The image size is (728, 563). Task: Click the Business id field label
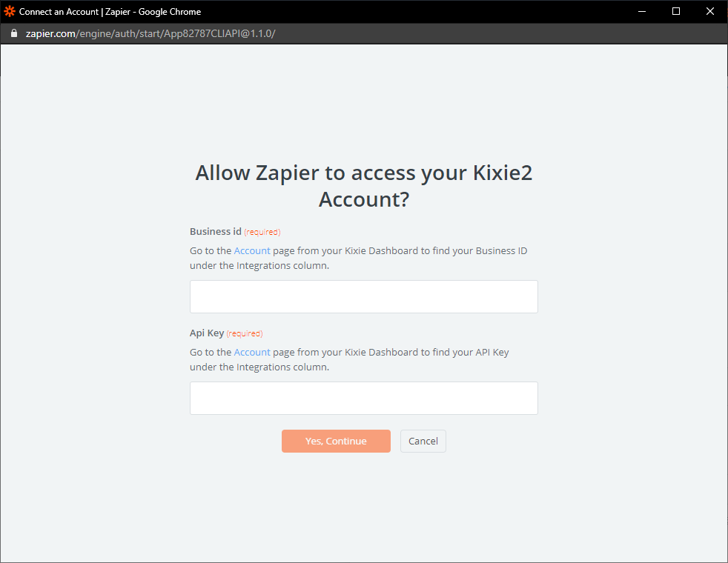216,231
